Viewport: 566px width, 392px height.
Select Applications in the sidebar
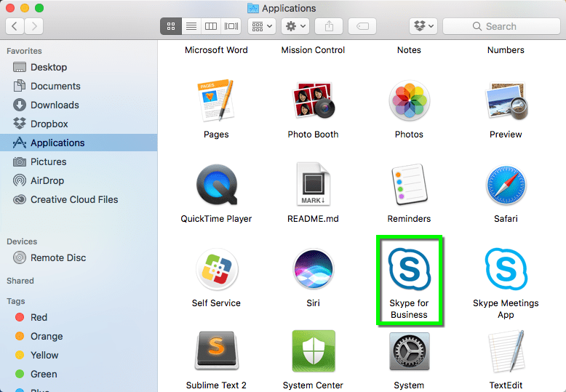[79, 143]
